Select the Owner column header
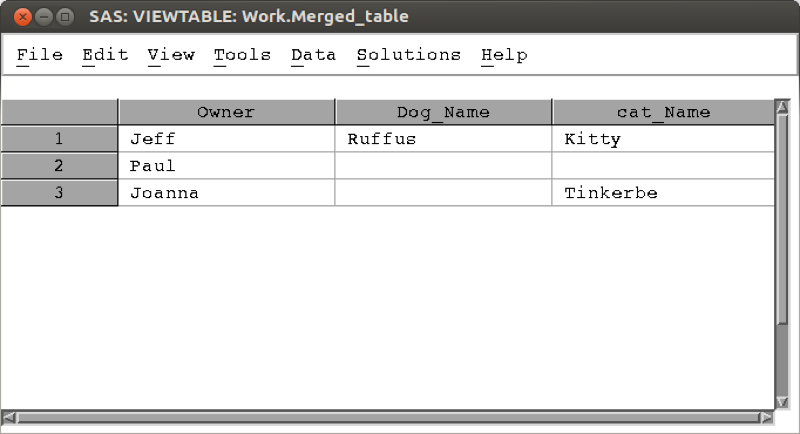800x434 pixels. pyautogui.click(x=226, y=112)
